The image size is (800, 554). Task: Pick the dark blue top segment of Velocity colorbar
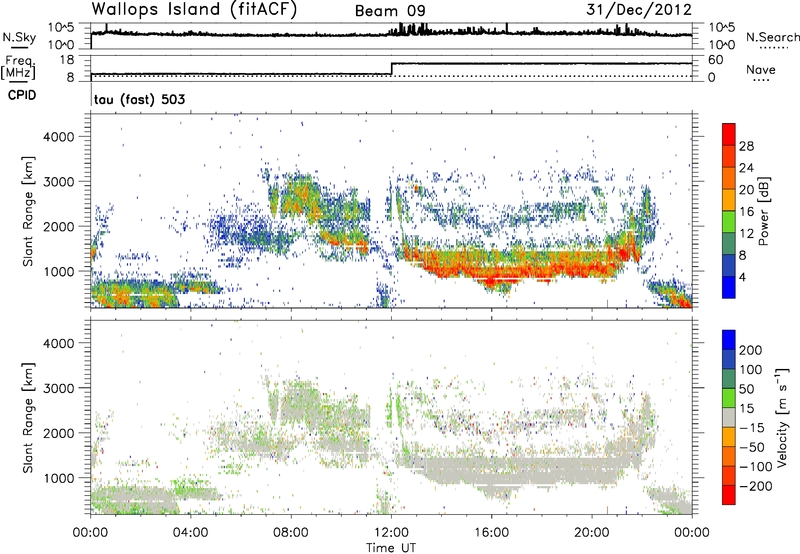click(x=729, y=340)
